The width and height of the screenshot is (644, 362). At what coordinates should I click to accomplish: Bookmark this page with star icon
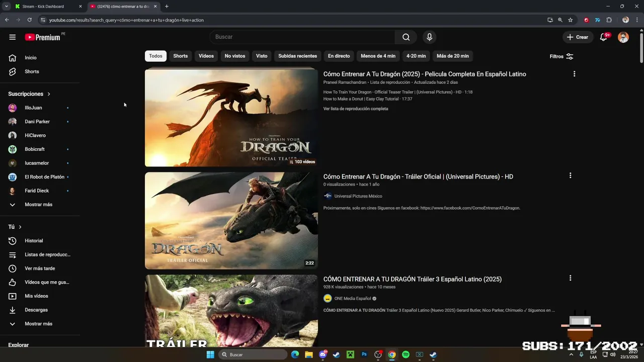tap(570, 20)
